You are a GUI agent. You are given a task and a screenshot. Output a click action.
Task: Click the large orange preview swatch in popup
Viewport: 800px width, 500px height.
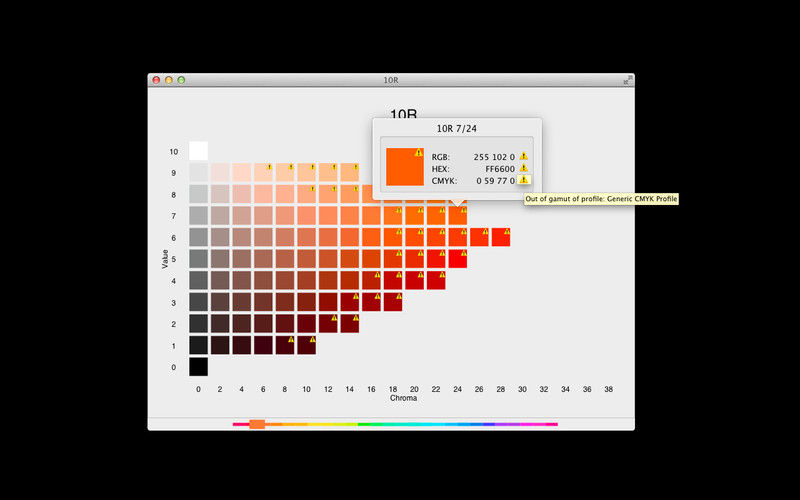(405, 167)
